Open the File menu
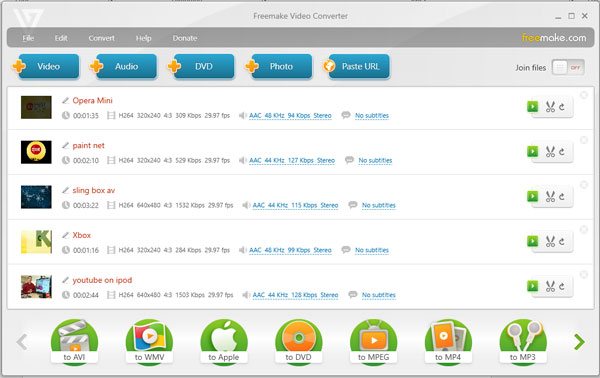Image resolution: width=600 pixels, height=378 pixels. tap(28, 38)
